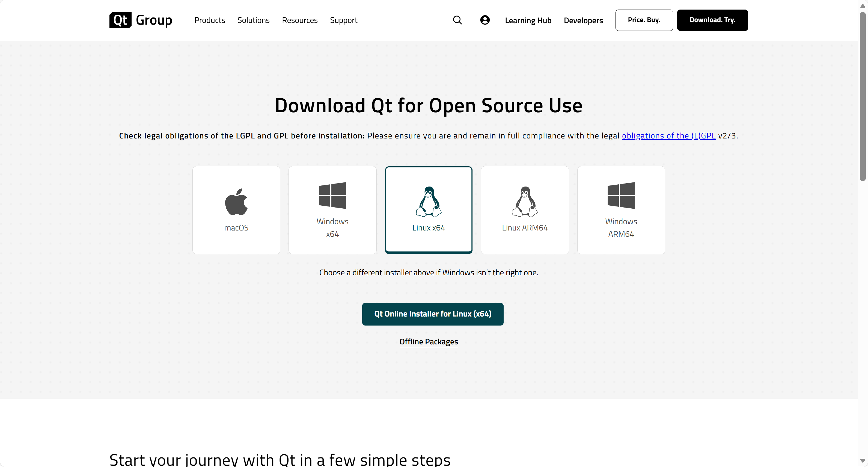Click the Price. Buy. button
868x467 pixels.
644,20
